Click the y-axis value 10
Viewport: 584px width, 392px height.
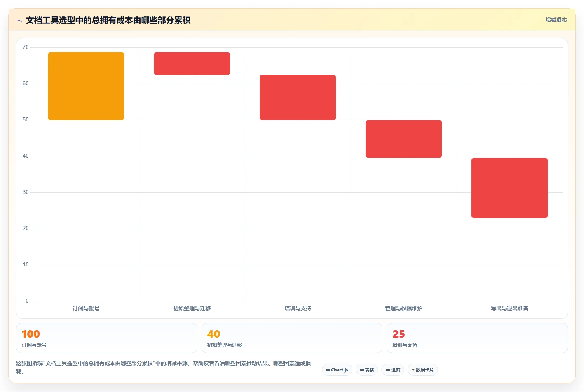tap(26, 265)
